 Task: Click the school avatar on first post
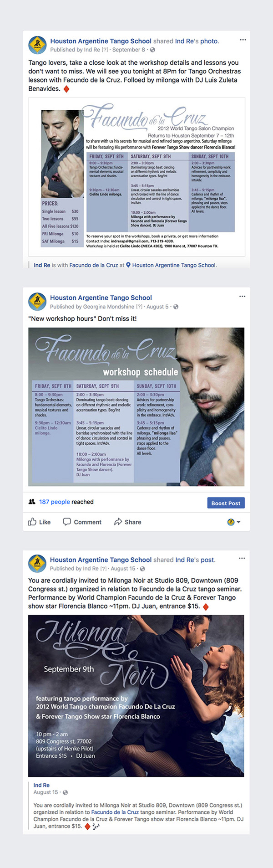pyautogui.click(x=37, y=45)
